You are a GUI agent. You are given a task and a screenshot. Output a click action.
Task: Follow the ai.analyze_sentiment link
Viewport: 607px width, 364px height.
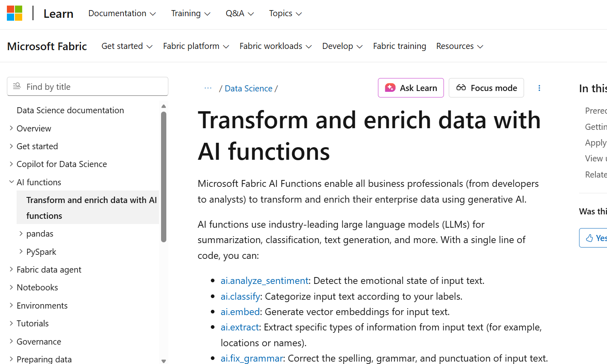(x=264, y=281)
